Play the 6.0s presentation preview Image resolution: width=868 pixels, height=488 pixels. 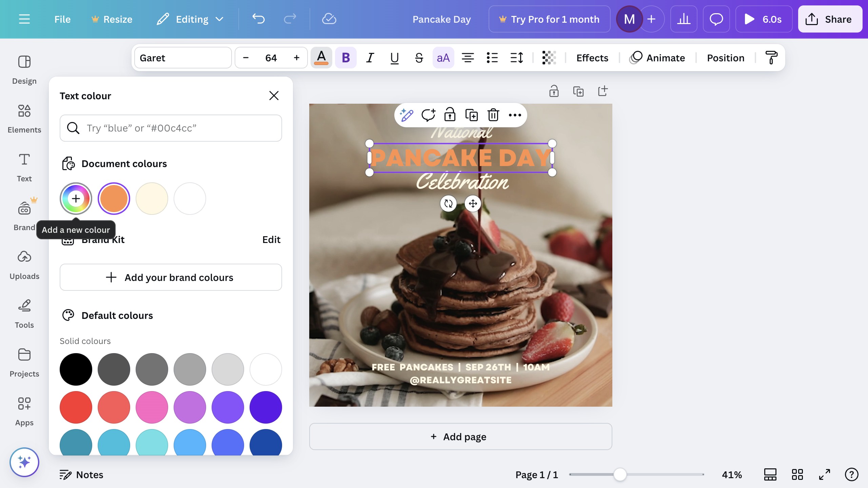764,19
